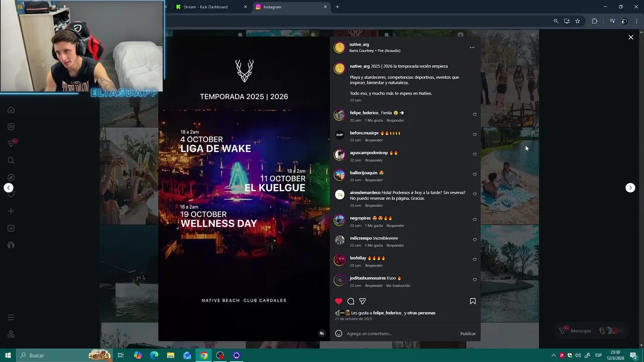Click the Windows taskbar Buscar search box
Screen dimensions: 644x362
[65, 355]
